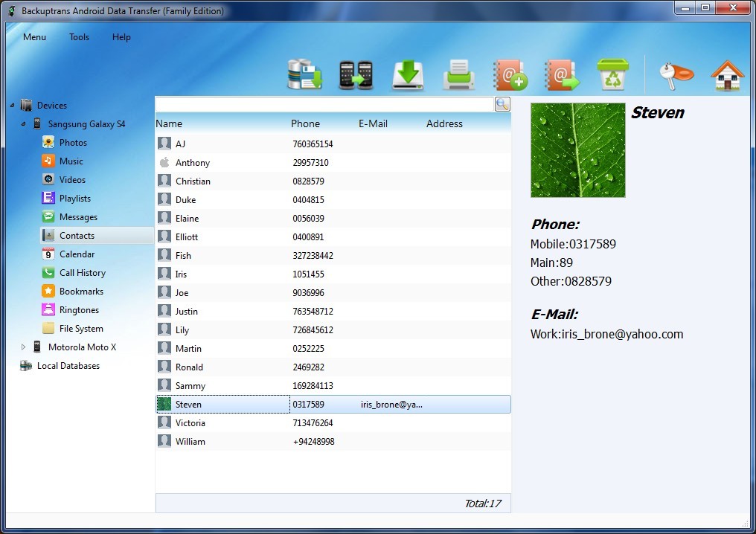This screenshot has width=756, height=534.
Task: Collapse the Sangsung Galaxy S4 node
Action: 23,124
